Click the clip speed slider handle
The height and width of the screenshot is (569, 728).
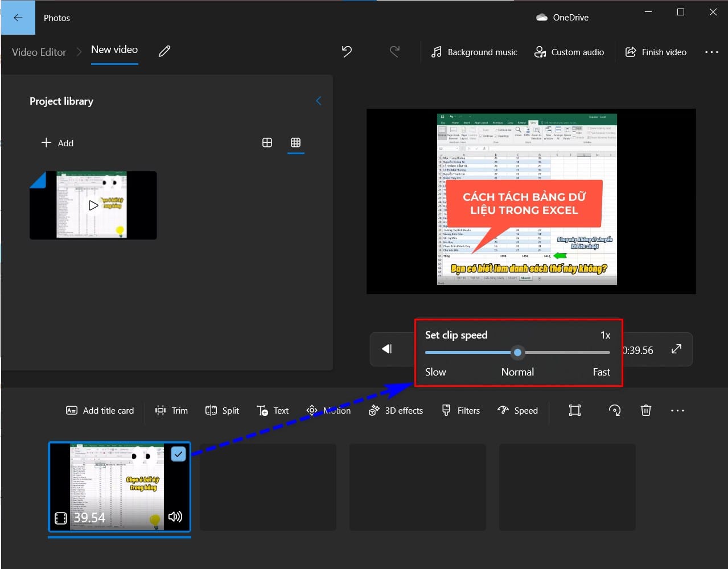click(517, 352)
